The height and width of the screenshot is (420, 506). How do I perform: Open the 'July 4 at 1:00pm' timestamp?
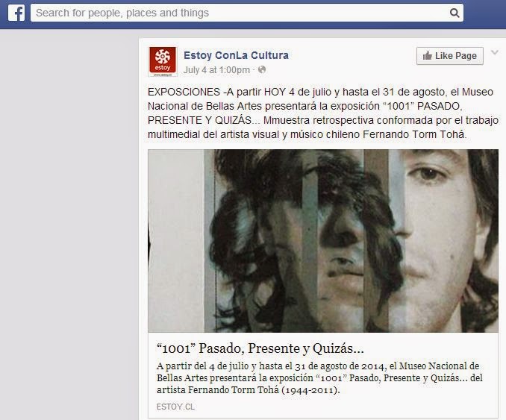click(x=216, y=70)
